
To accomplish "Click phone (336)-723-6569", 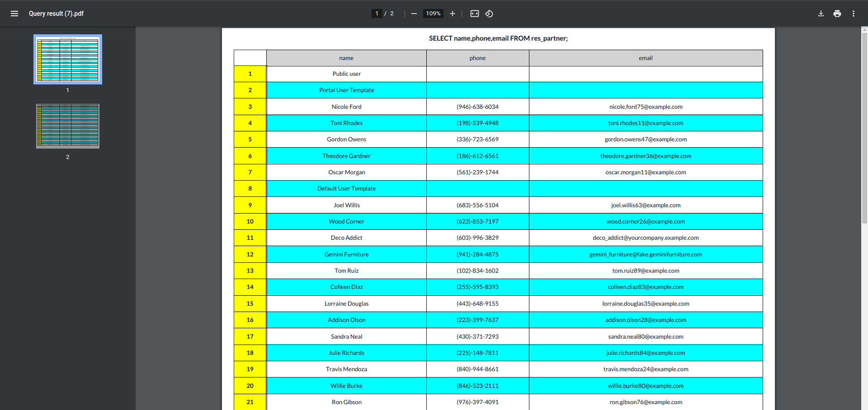I will [477, 140].
